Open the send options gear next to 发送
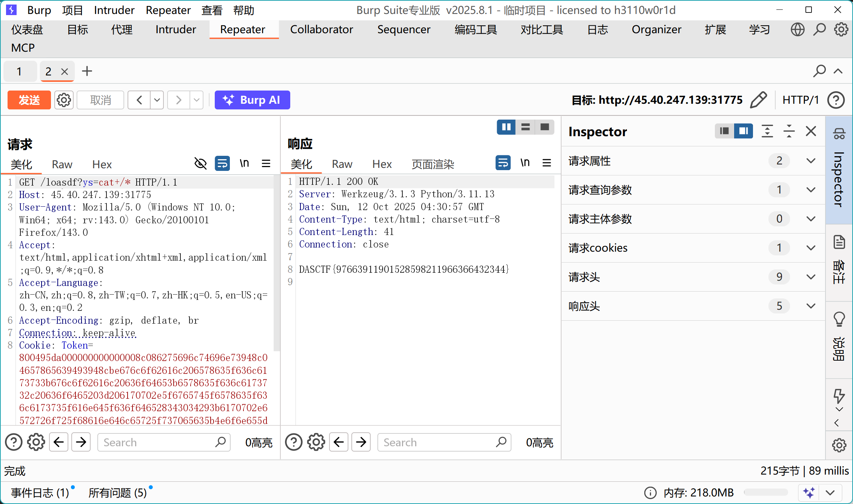This screenshot has height=504, width=853. 64,100
